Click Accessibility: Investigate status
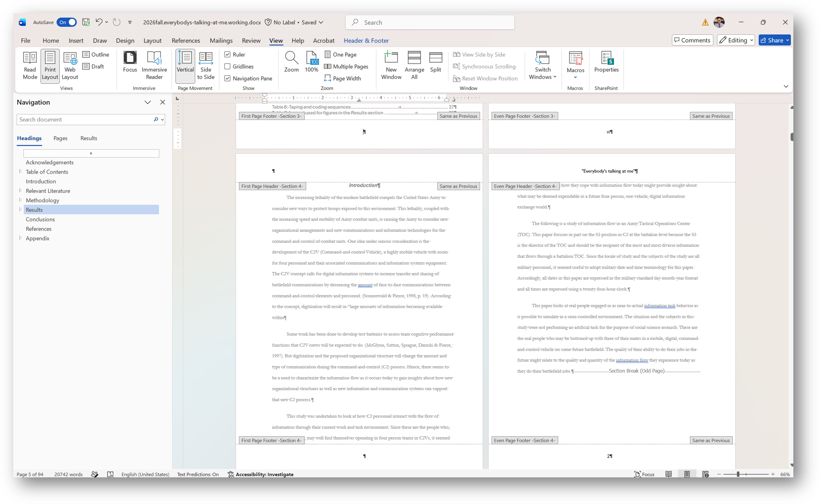820x504 pixels. (261, 474)
